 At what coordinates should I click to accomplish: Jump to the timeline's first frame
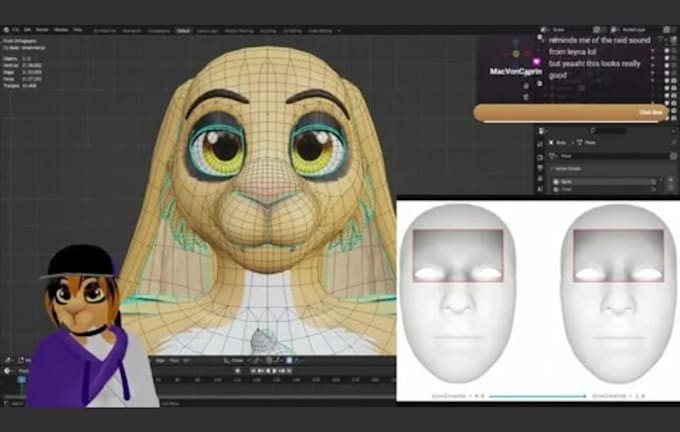(x=254, y=371)
